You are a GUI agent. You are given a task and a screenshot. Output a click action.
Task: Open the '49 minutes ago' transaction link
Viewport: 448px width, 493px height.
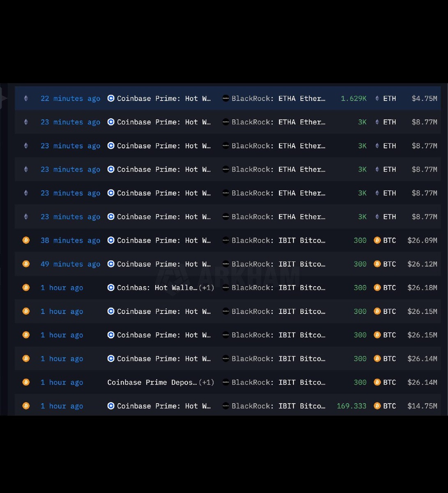point(70,264)
